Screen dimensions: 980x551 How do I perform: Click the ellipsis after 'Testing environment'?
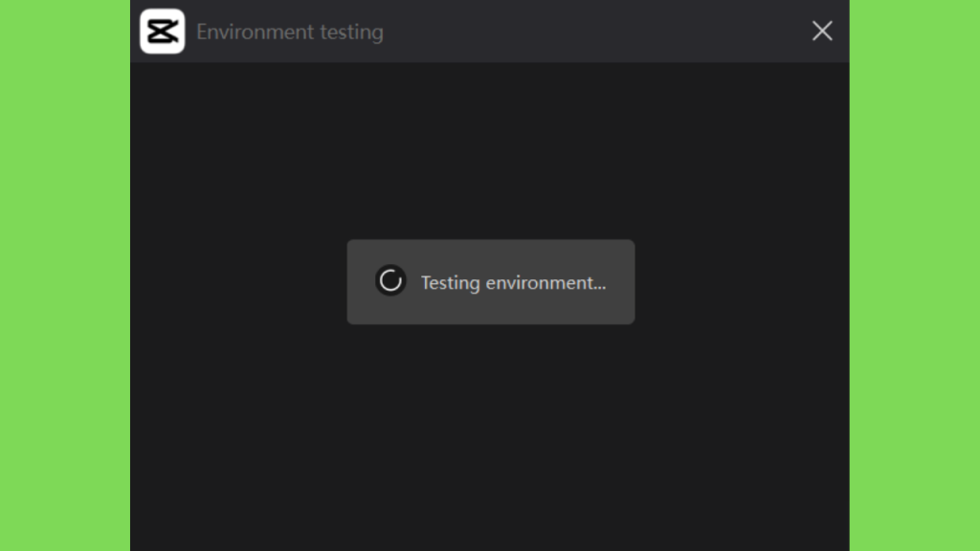[599, 288]
